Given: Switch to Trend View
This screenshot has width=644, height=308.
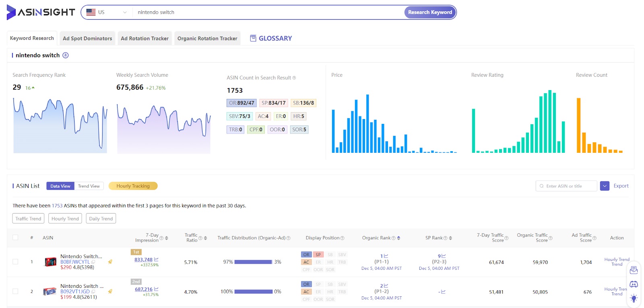Looking at the screenshot, I should pyautogui.click(x=89, y=186).
